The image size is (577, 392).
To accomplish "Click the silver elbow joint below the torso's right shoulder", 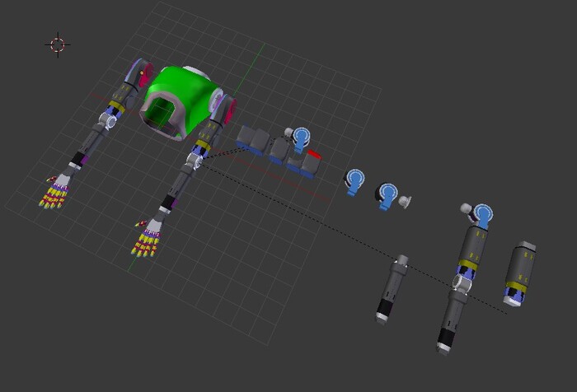I will tap(199, 150).
